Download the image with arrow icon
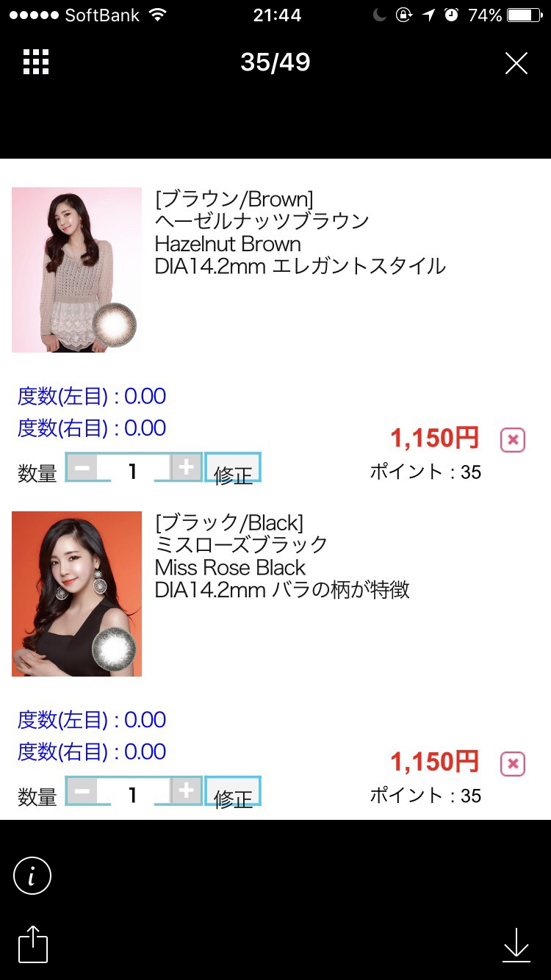The height and width of the screenshot is (980, 551). [x=516, y=945]
